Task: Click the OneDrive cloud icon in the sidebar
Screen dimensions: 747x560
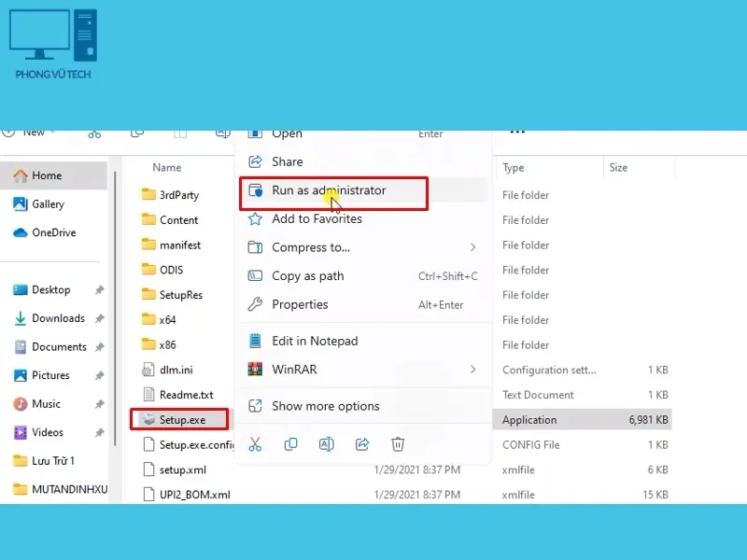Action: 20,232
